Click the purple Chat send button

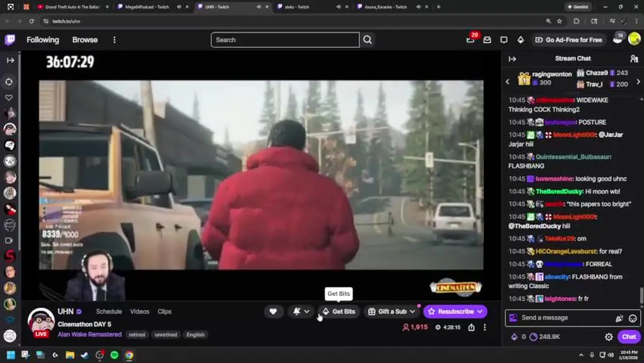coord(629,337)
